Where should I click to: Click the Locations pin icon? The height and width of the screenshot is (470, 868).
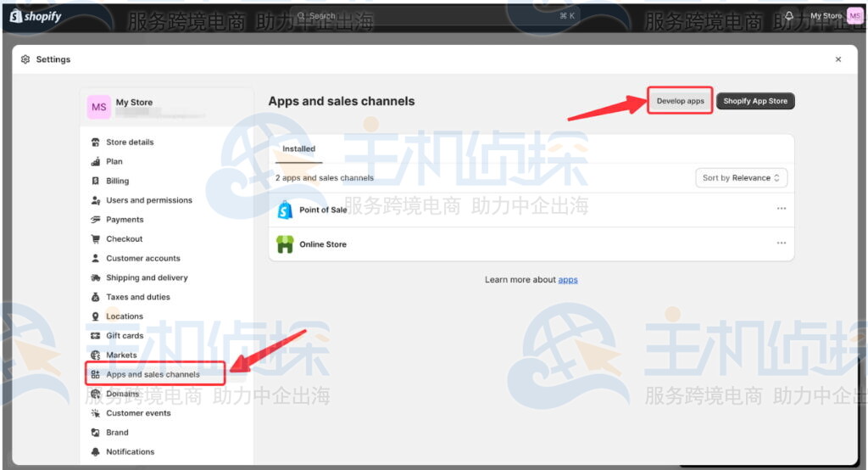(x=95, y=316)
